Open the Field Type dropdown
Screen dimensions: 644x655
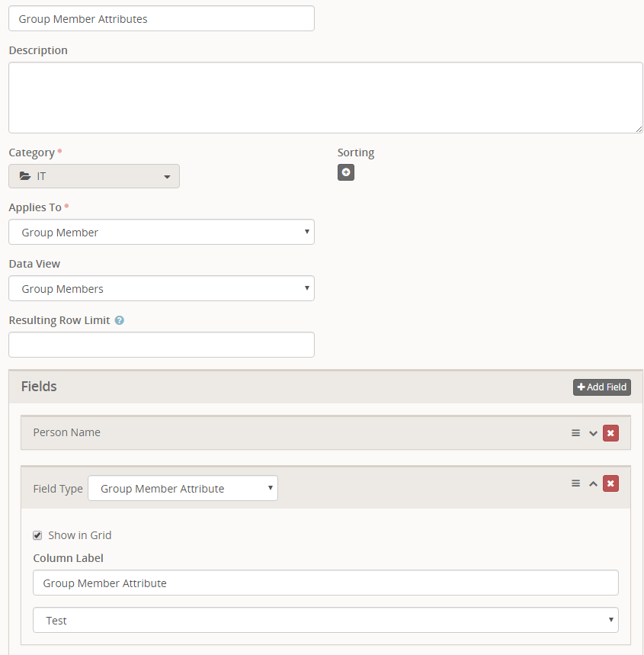point(183,489)
